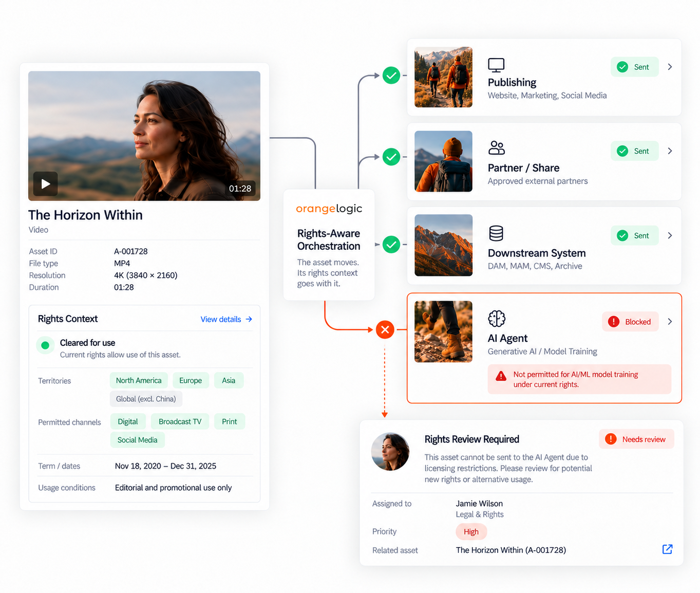This screenshot has width=700, height=593.
Task: Play The Horizon Within video
Action: point(45,183)
